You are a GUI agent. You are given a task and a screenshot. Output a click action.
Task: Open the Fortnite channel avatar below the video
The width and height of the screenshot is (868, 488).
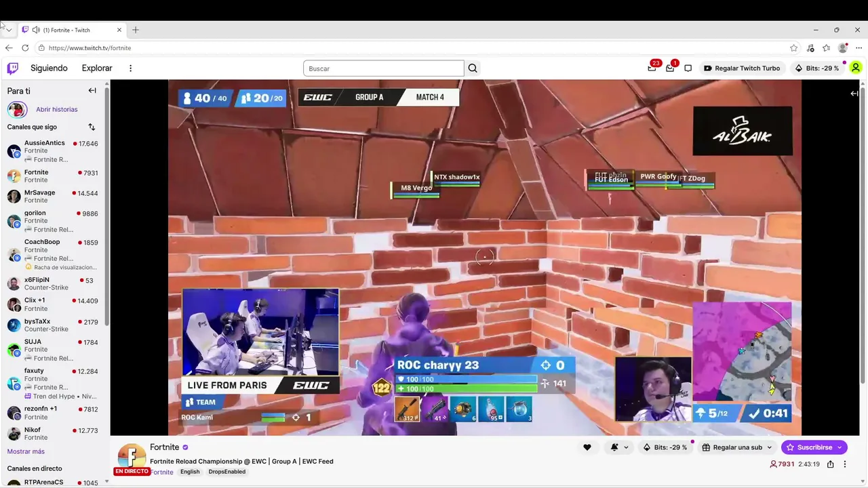[132, 457]
